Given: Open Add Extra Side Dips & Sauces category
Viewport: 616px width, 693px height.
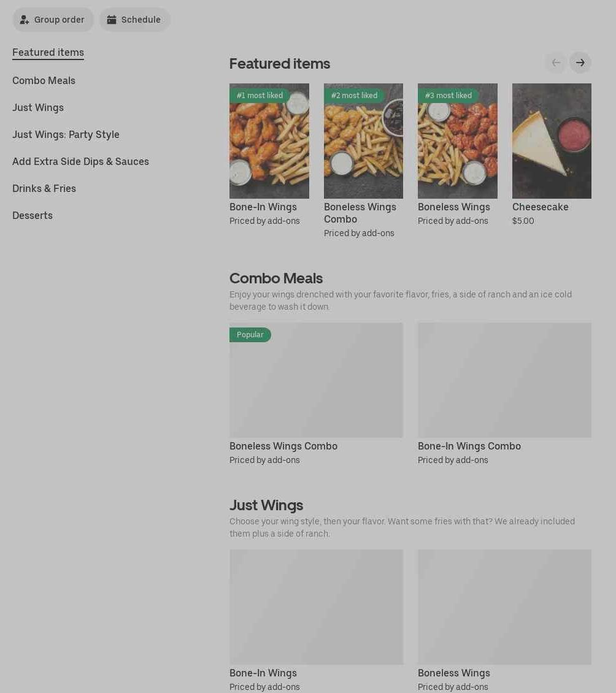Looking at the screenshot, I should (80, 161).
